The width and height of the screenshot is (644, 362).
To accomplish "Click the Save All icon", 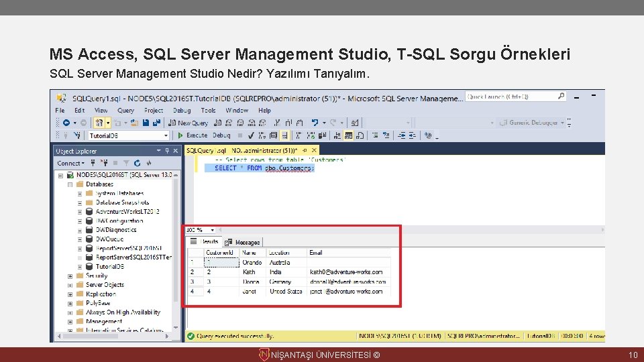I will click(156, 123).
